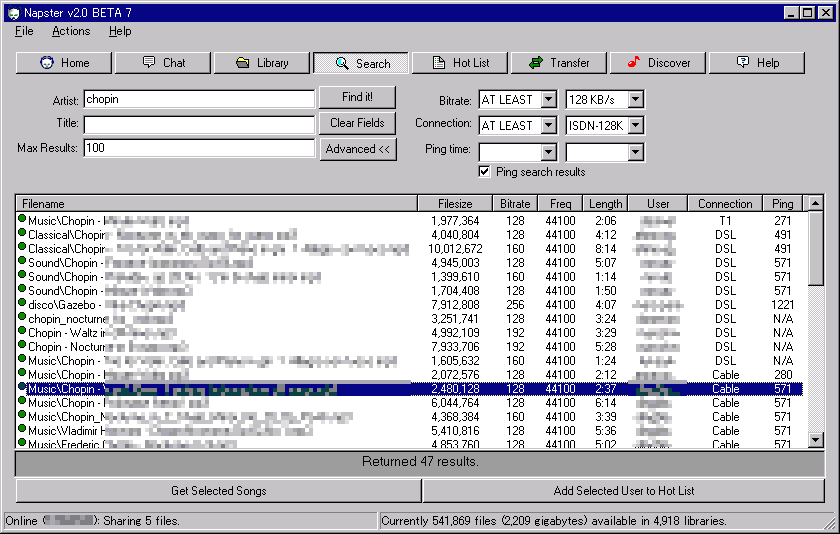840x534 pixels.
Task: Open the ISDN-128K connection dropdown
Action: (635, 125)
